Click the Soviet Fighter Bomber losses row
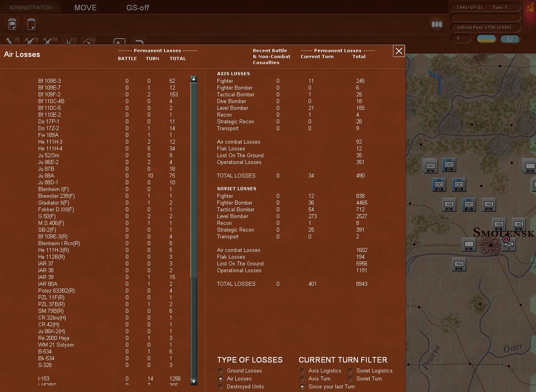The height and width of the screenshot is (392, 536). coord(292,203)
